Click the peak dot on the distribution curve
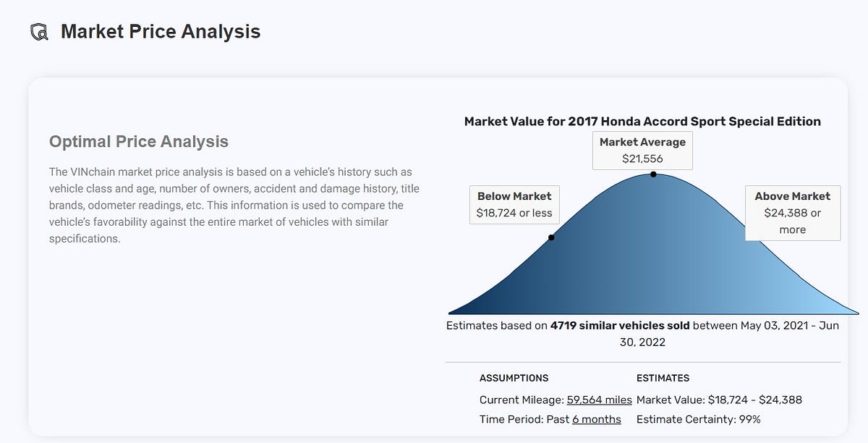The height and width of the screenshot is (443, 868). [652, 174]
